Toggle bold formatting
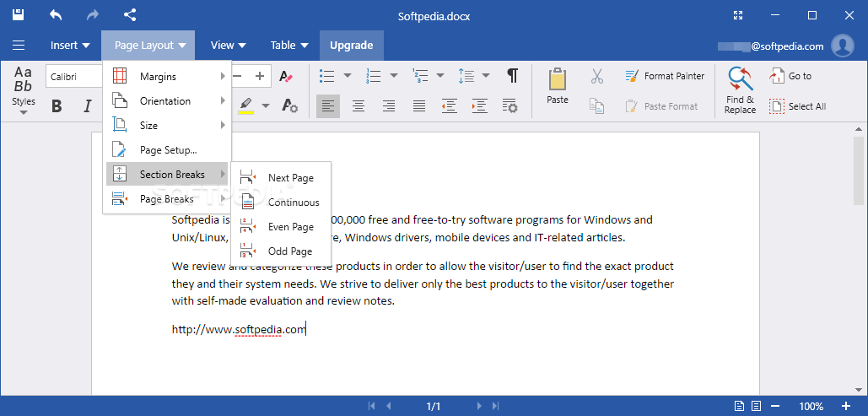Viewport: 868px width, 416px height. coord(57,105)
